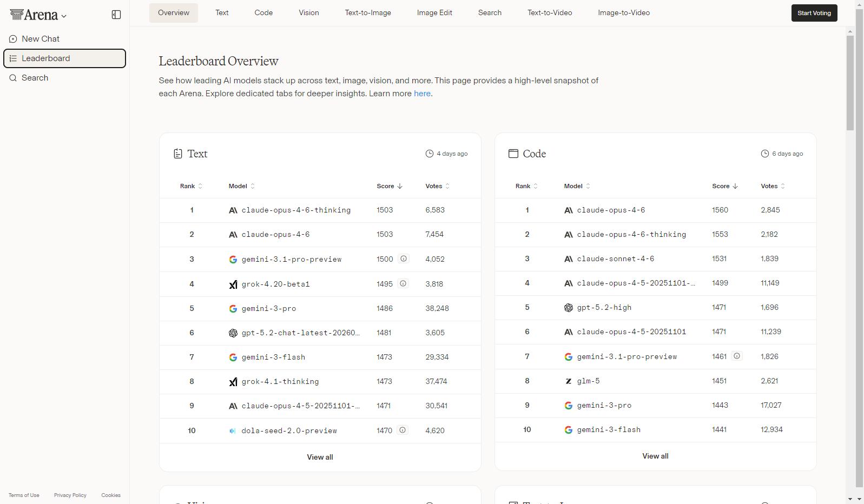This screenshot has height=504, width=864.
Task: Collapse the sidebar panel icon
Action: coord(116,15)
